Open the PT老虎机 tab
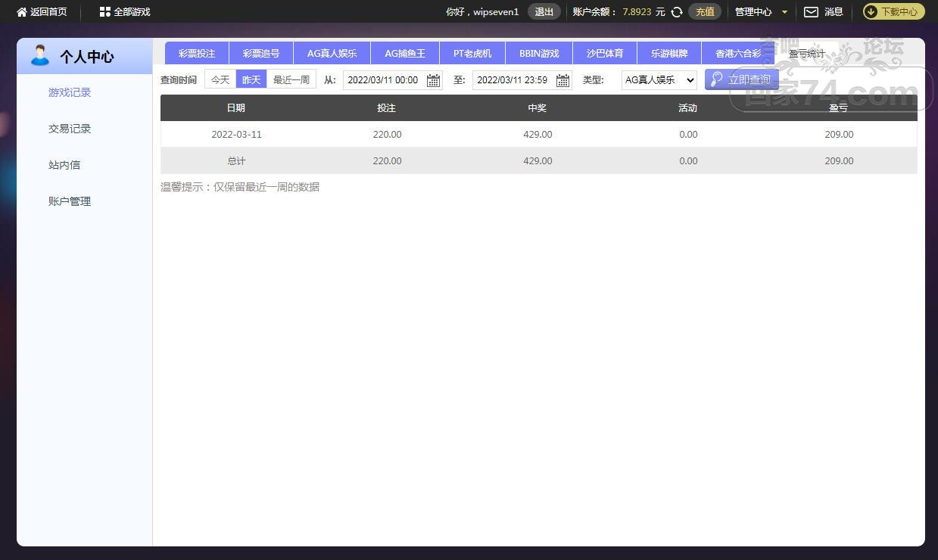 472,54
